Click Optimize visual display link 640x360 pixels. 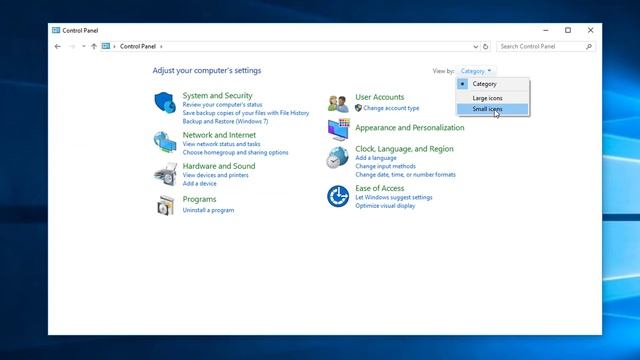pos(385,206)
